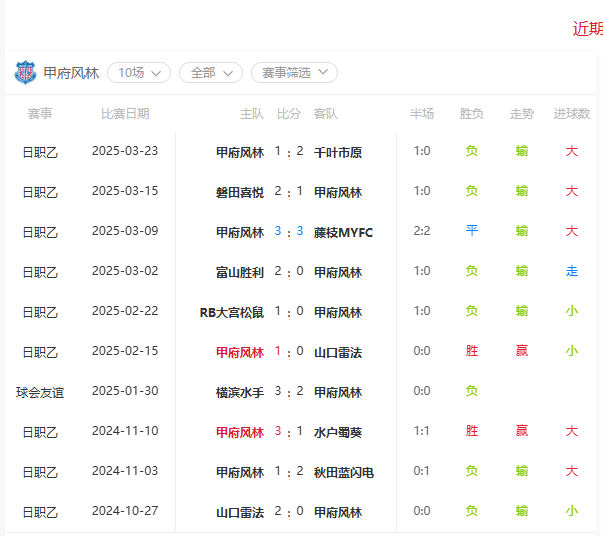Click the 2024-10-27 match date
Screen dimensions: 603x536
[125, 511]
